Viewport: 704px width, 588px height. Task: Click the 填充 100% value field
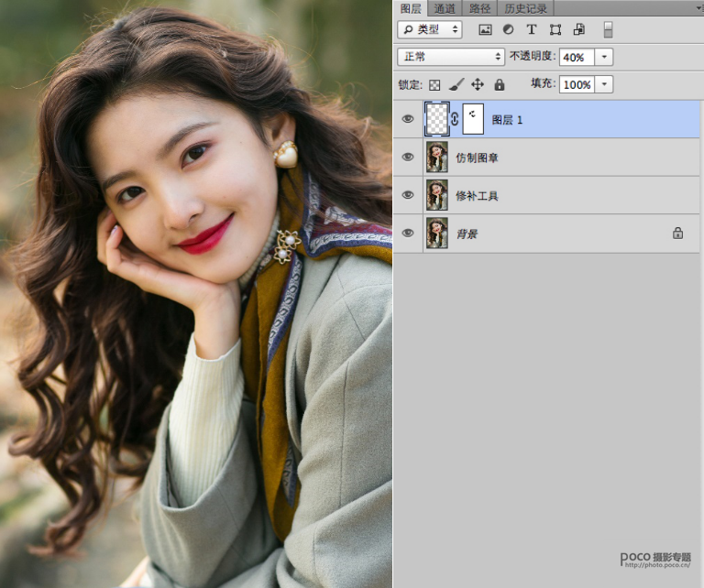point(577,84)
